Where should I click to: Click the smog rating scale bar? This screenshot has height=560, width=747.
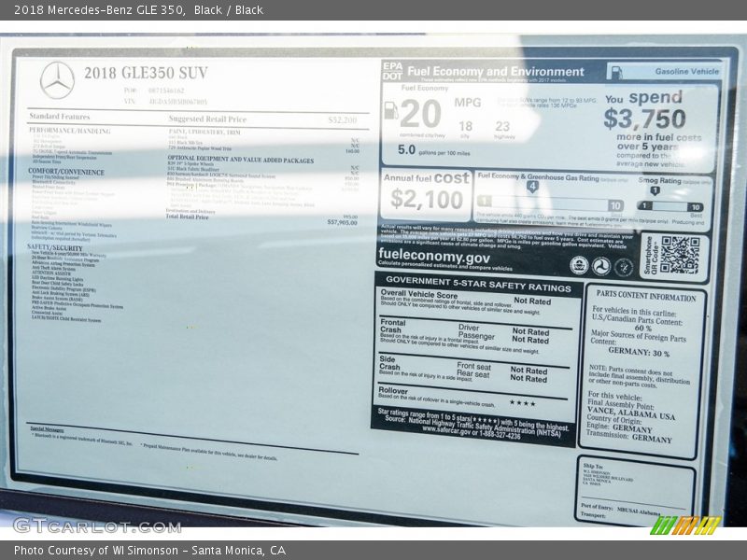click(669, 206)
